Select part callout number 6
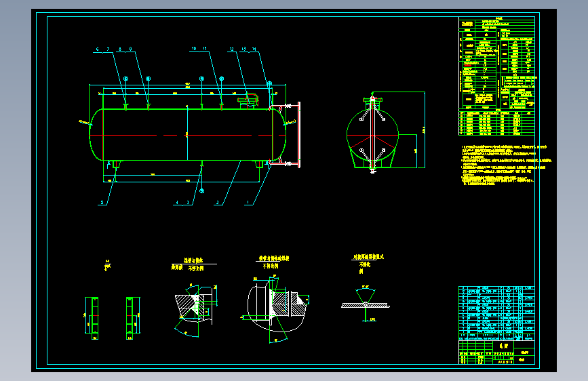 97,49
